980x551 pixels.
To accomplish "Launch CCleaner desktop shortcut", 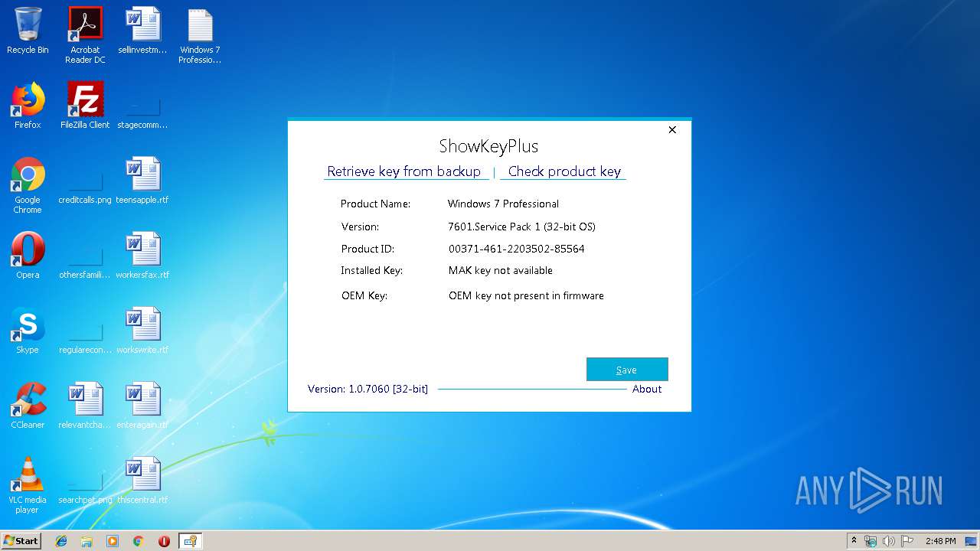I will tap(28, 406).
